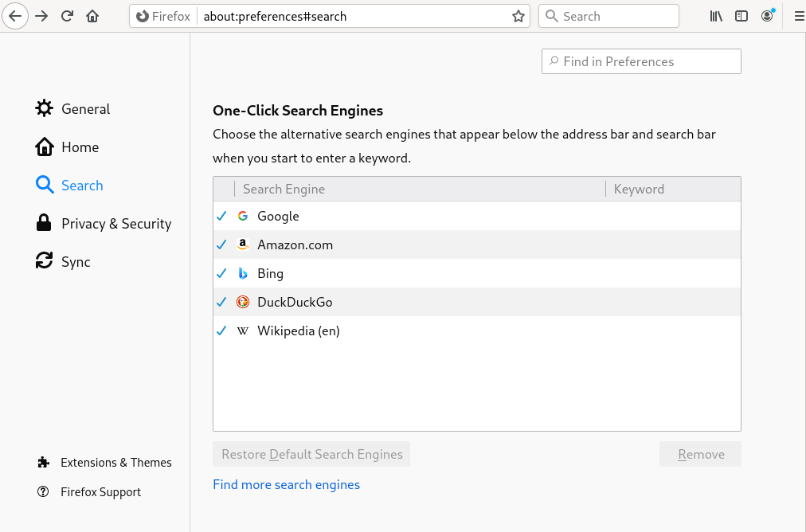Go to the Home page icon in toolbar
This screenshot has width=806, height=532.
pyautogui.click(x=93, y=16)
